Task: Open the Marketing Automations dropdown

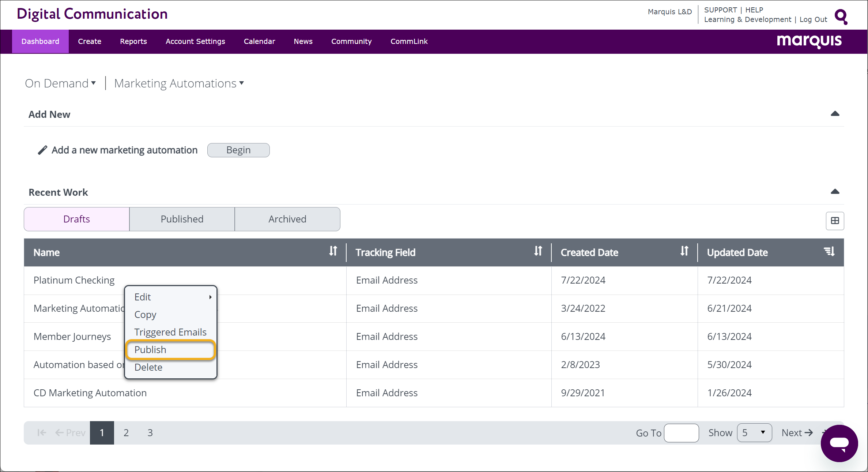Action: [x=179, y=83]
